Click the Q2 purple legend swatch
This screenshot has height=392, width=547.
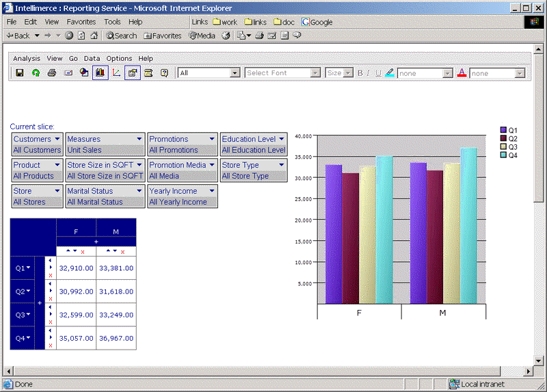pos(503,139)
